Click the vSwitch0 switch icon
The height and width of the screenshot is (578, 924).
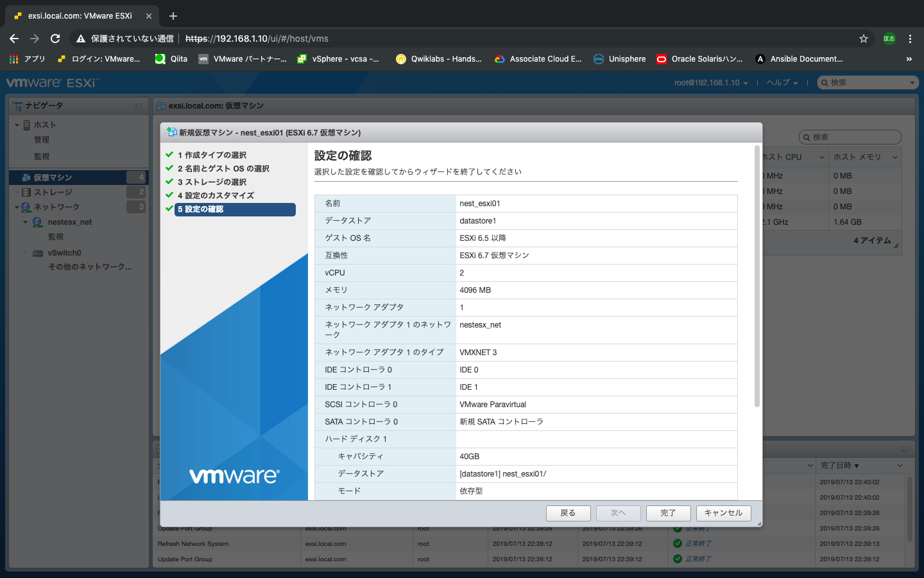point(38,253)
